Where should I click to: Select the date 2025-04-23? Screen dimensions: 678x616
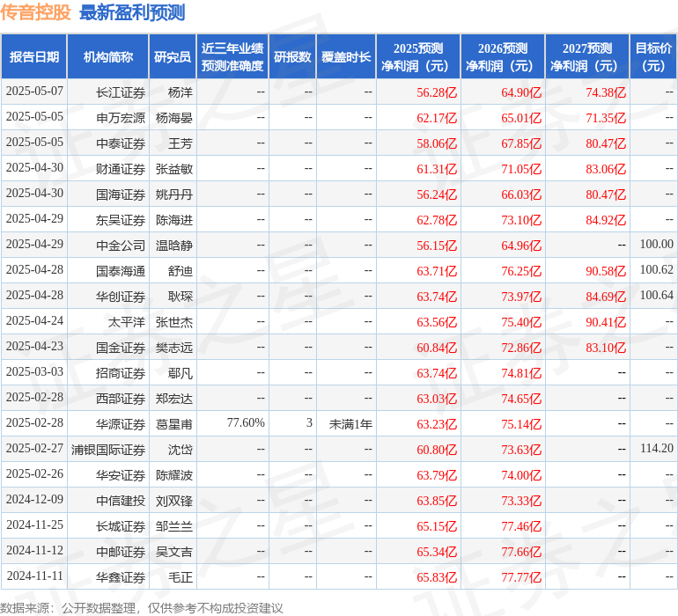tap(34, 346)
